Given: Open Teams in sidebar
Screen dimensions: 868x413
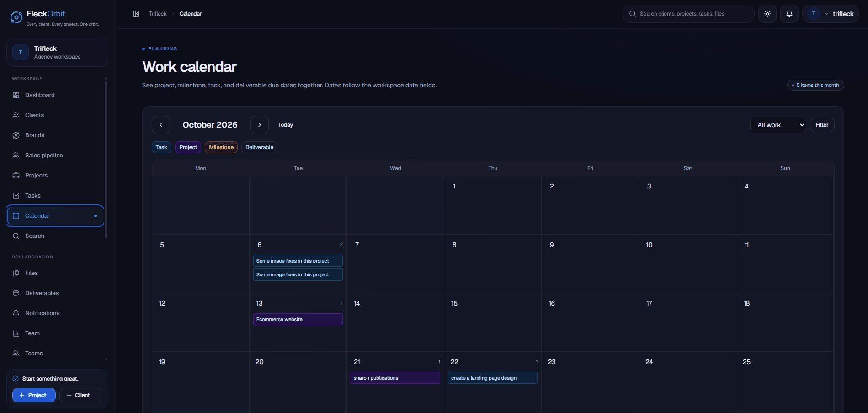Looking at the screenshot, I should click(55, 354).
